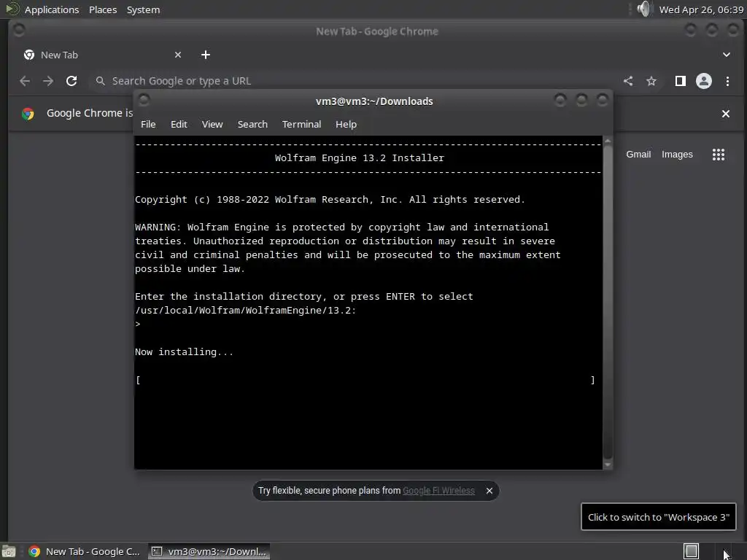Click the terminal scrollbar up arrow
The image size is (747, 560).
(x=608, y=141)
